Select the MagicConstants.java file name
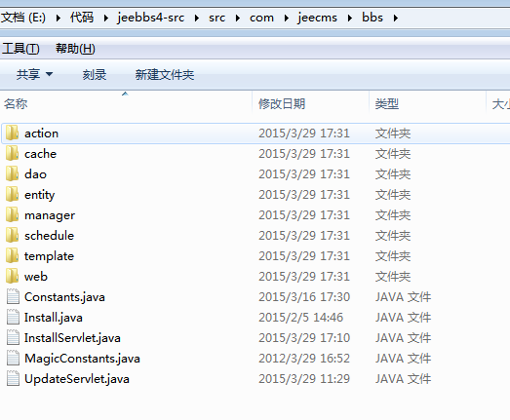The height and width of the screenshot is (420, 510). (82, 359)
